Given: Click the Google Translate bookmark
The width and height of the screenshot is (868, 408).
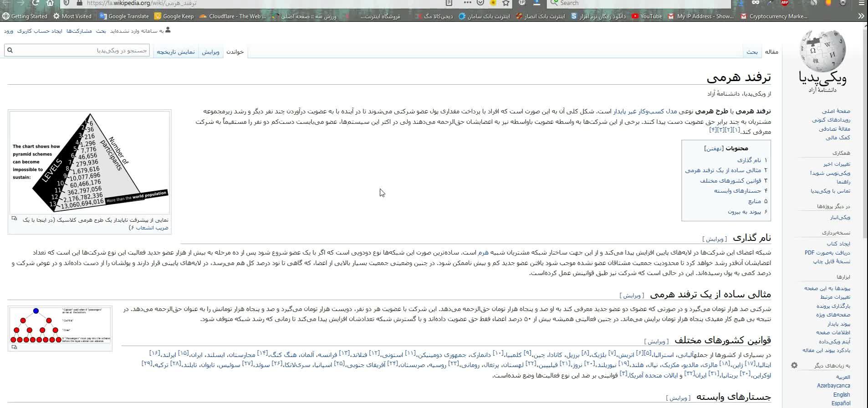Looking at the screenshot, I should point(124,16).
